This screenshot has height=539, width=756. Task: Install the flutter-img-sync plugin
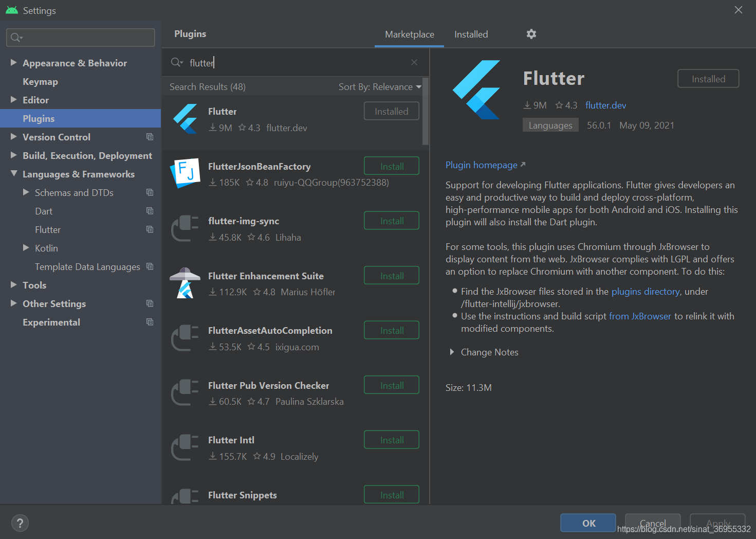coord(392,221)
